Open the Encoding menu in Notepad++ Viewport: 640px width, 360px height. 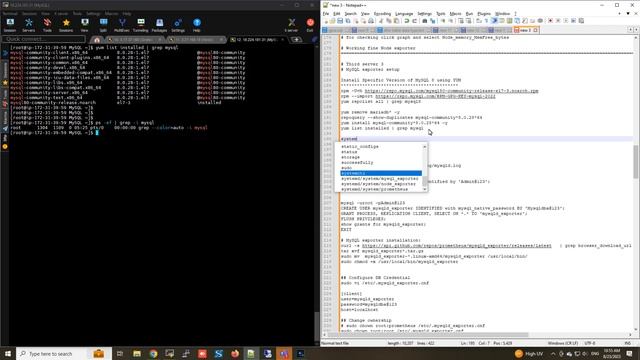coord(382,14)
